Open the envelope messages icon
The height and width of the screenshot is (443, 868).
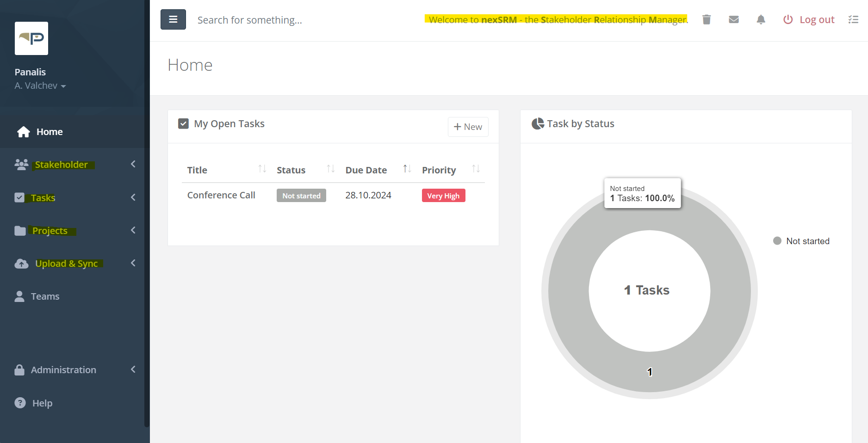point(733,19)
